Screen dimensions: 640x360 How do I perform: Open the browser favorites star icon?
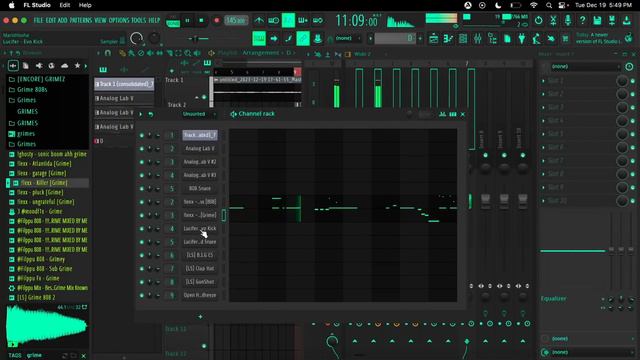(x=77, y=65)
